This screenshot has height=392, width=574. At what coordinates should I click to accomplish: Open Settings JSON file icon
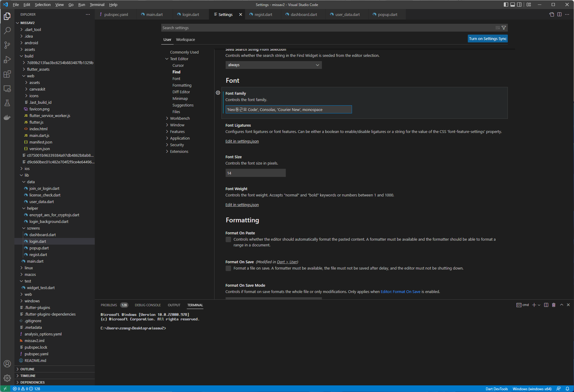point(551,14)
